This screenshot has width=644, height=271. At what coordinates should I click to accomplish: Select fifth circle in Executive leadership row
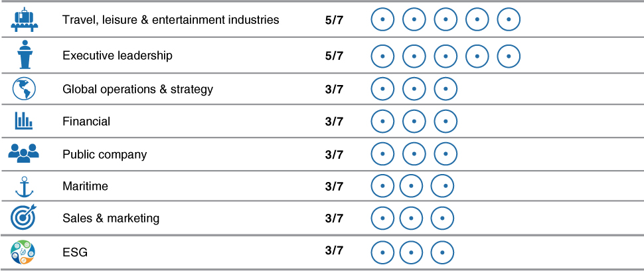coord(509,56)
